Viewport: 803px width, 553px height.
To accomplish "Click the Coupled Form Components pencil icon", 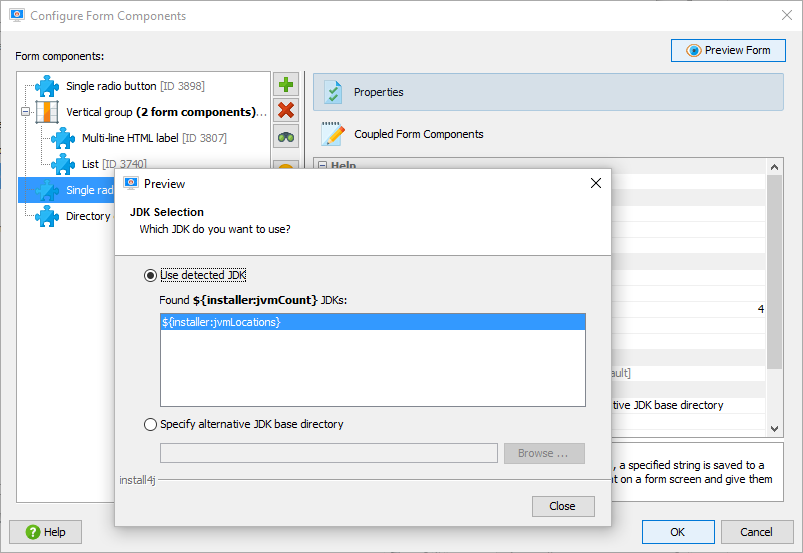I will (x=333, y=134).
